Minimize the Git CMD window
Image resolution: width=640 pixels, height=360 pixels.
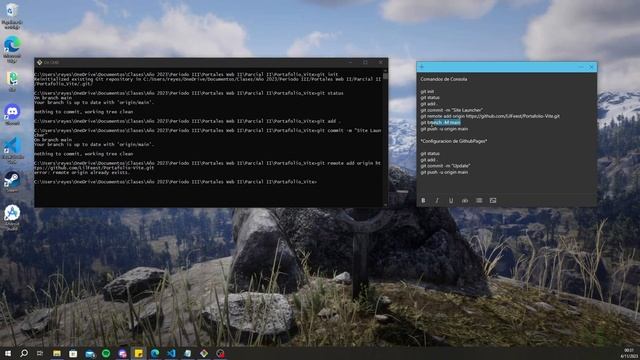[350, 62]
